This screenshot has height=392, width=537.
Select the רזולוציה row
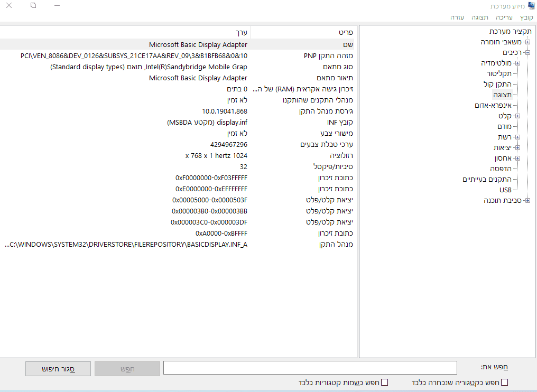(x=177, y=155)
